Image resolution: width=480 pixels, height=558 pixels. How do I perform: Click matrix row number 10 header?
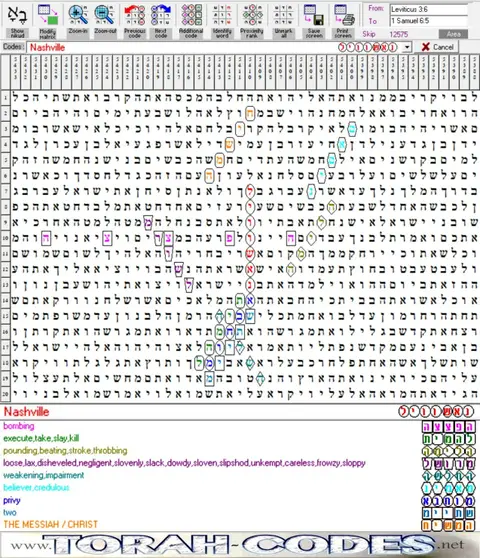point(5,238)
